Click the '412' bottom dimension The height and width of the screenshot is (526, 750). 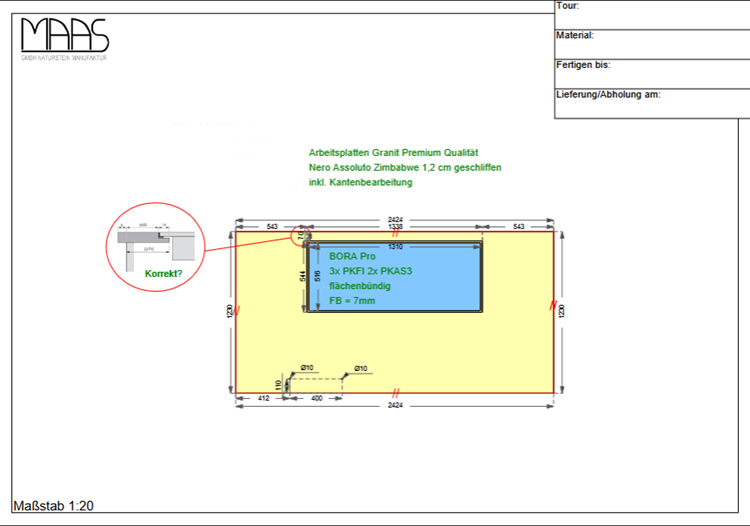tap(264, 398)
